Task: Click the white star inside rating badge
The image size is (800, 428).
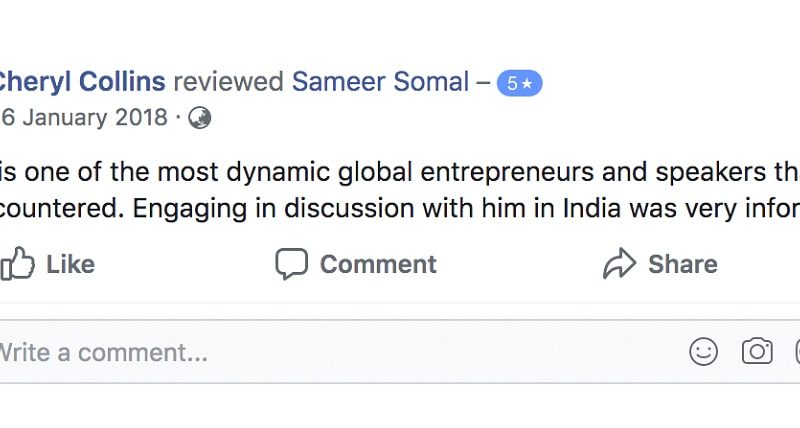Action: (x=527, y=83)
